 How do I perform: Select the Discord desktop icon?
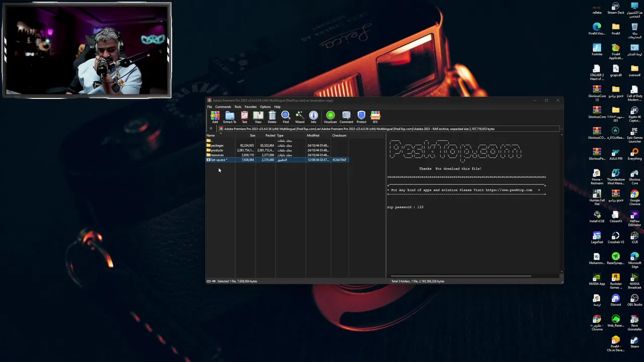[x=616, y=300]
